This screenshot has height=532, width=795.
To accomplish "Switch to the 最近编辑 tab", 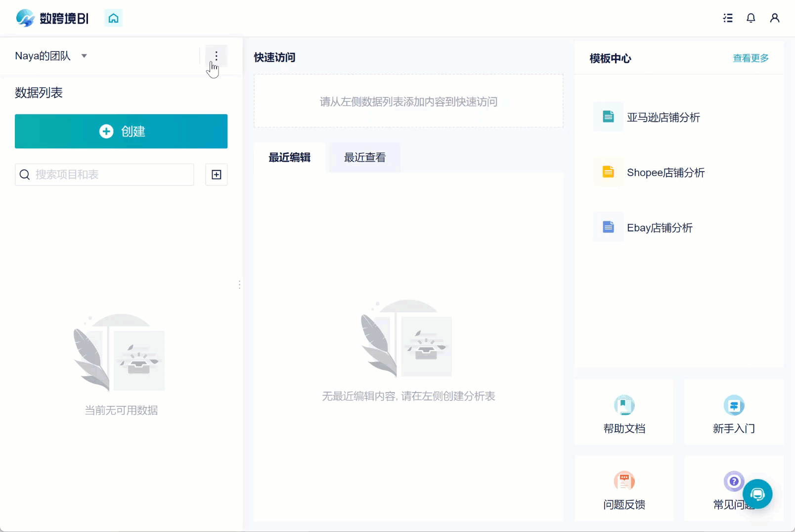I will (290, 157).
